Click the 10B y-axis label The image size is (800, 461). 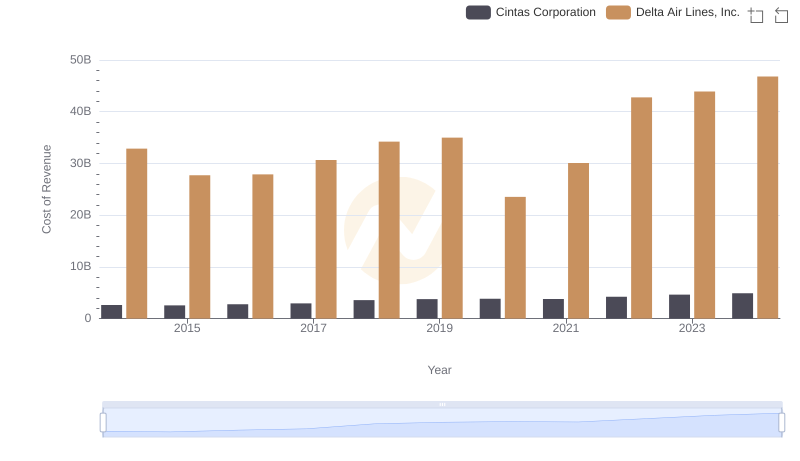click(x=81, y=266)
